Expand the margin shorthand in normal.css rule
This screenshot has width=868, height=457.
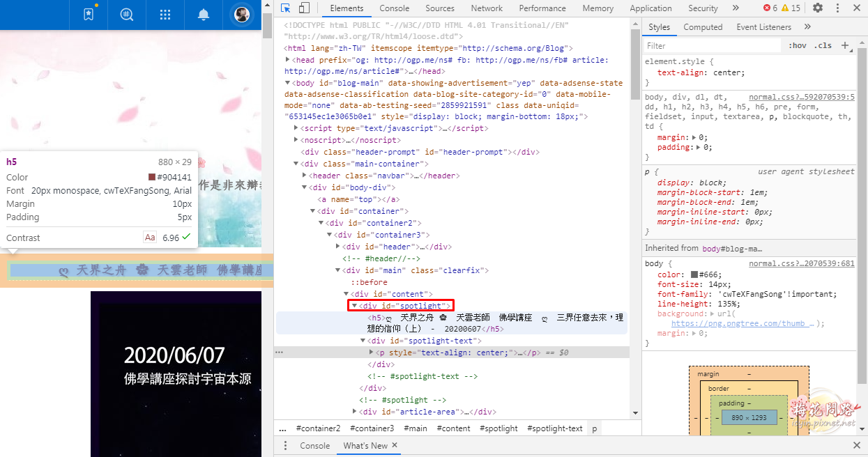(694, 138)
